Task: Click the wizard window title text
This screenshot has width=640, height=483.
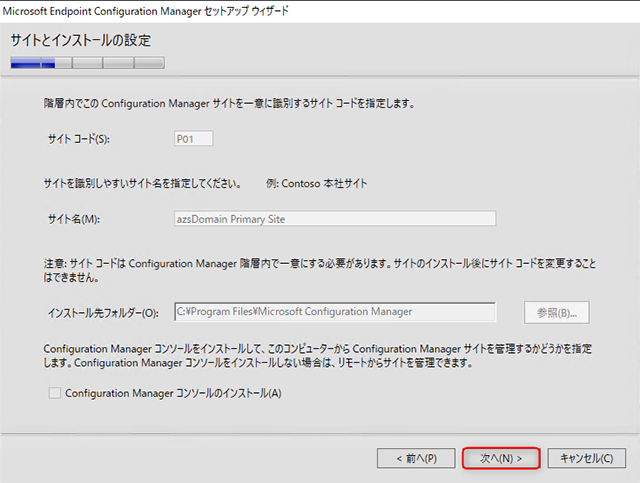Action: pyautogui.click(x=146, y=11)
